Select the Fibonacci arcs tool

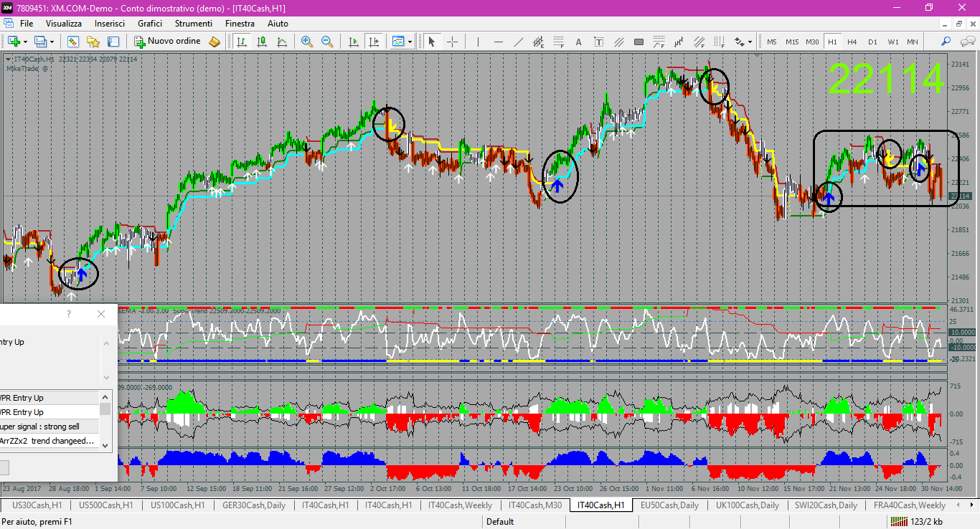[659, 42]
